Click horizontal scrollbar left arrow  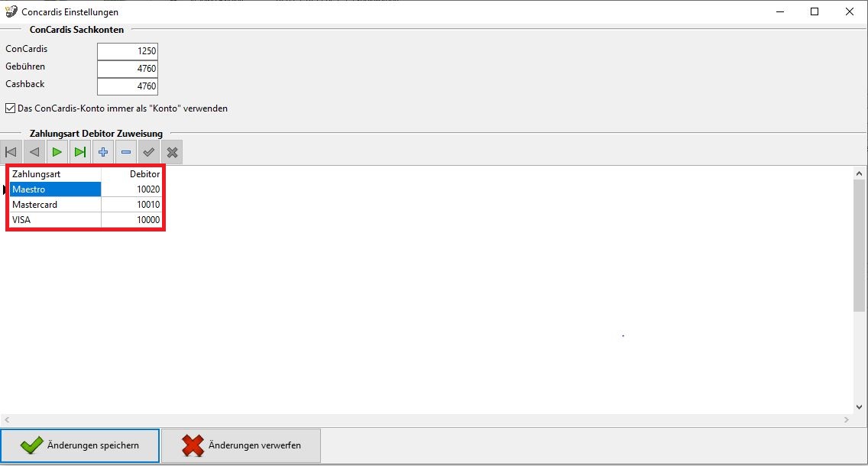click(7, 420)
